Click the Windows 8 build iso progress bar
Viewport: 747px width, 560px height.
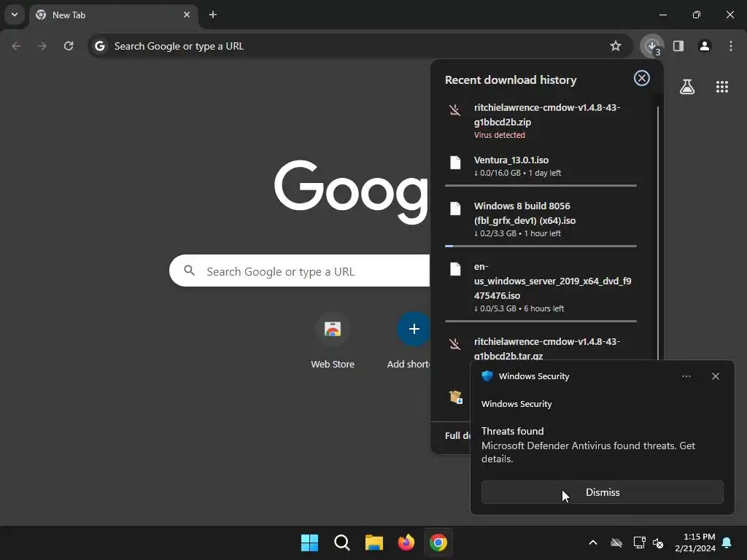(541, 246)
